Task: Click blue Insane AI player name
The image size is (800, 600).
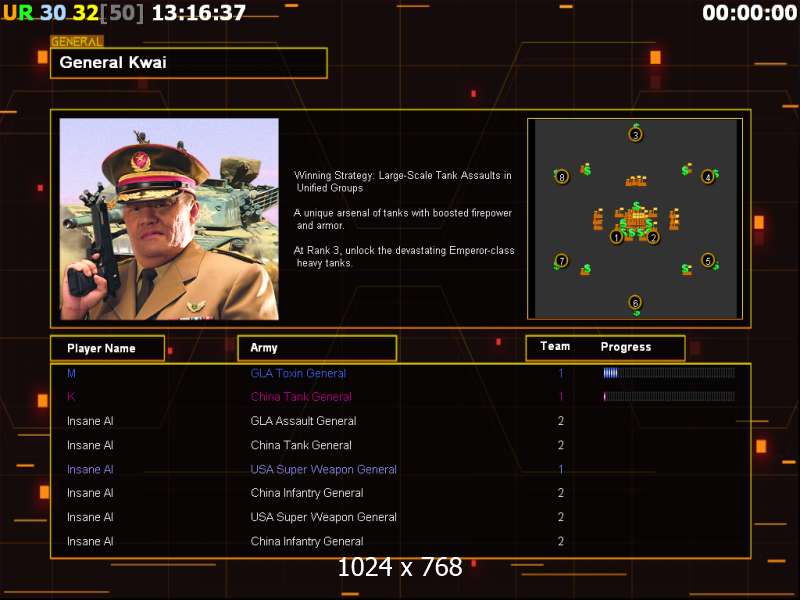Action: [90, 469]
